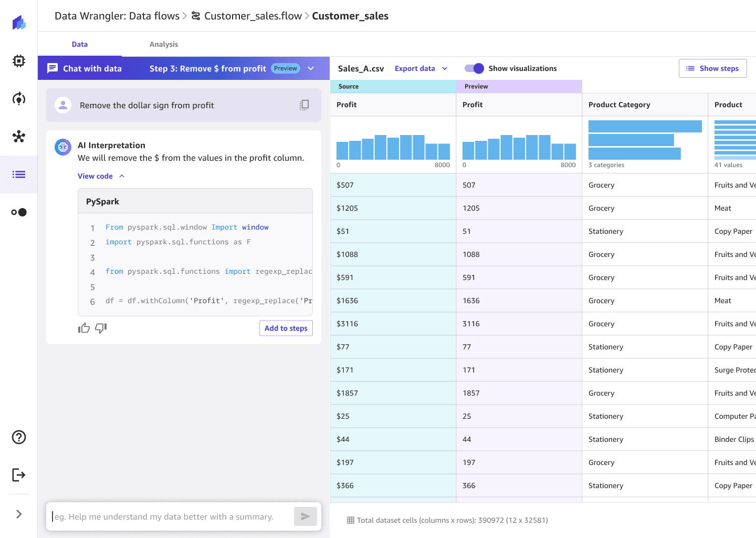This screenshot has width=756, height=538.
Task: Click the Customer_sales.flow icon in breadcrumb
Action: pos(196,16)
